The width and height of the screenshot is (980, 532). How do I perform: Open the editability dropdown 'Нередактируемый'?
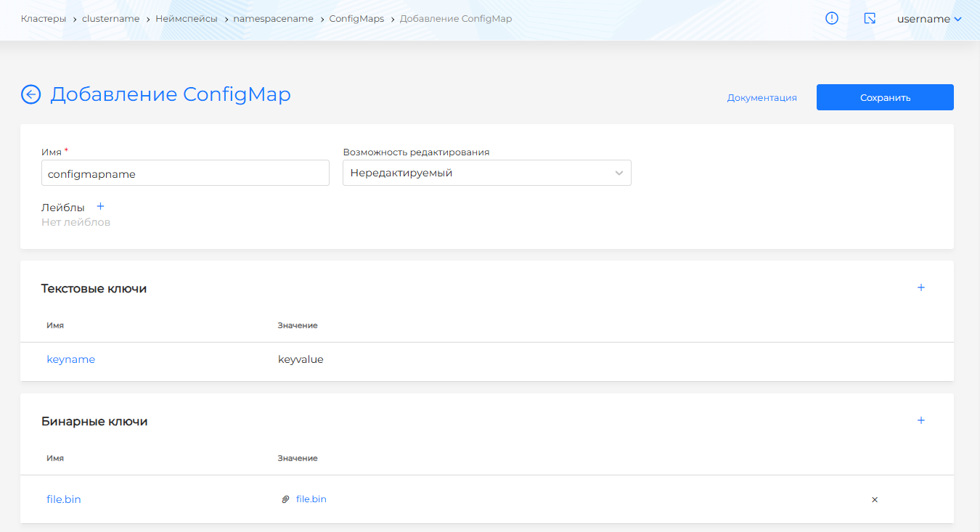tap(486, 173)
